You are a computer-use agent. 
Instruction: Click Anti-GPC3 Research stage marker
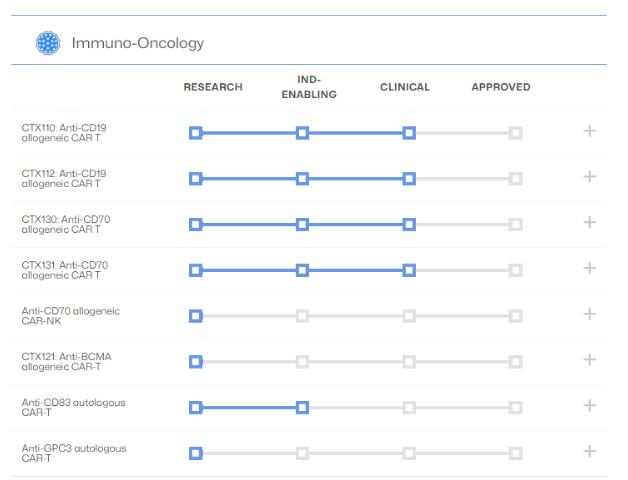click(196, 453)
